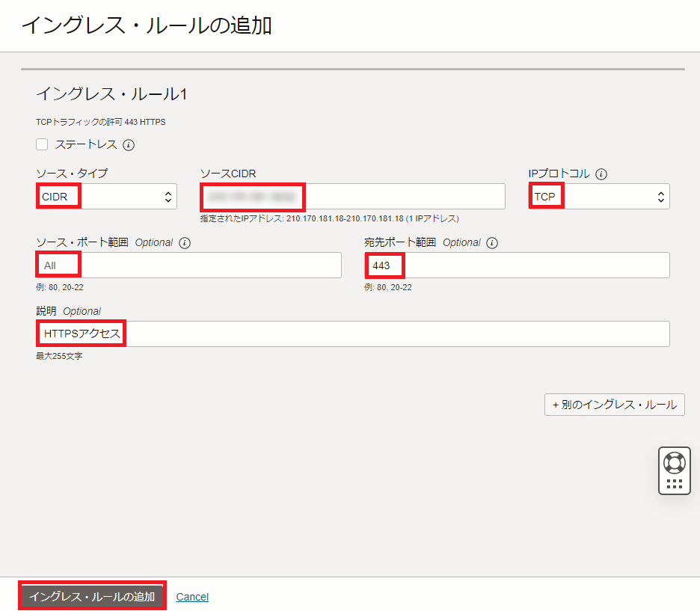Screen dimensions: 700x611
Task: Click the ソース・ポート範囲 field showing All
Action: tap(188, 265)
